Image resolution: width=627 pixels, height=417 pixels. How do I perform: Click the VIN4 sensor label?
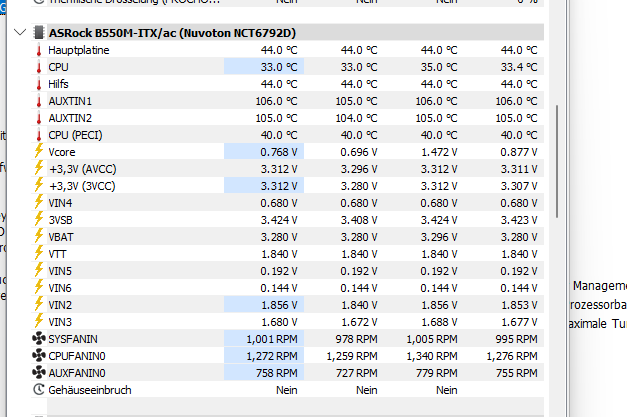pyautogui.click(x=60, y=203)
